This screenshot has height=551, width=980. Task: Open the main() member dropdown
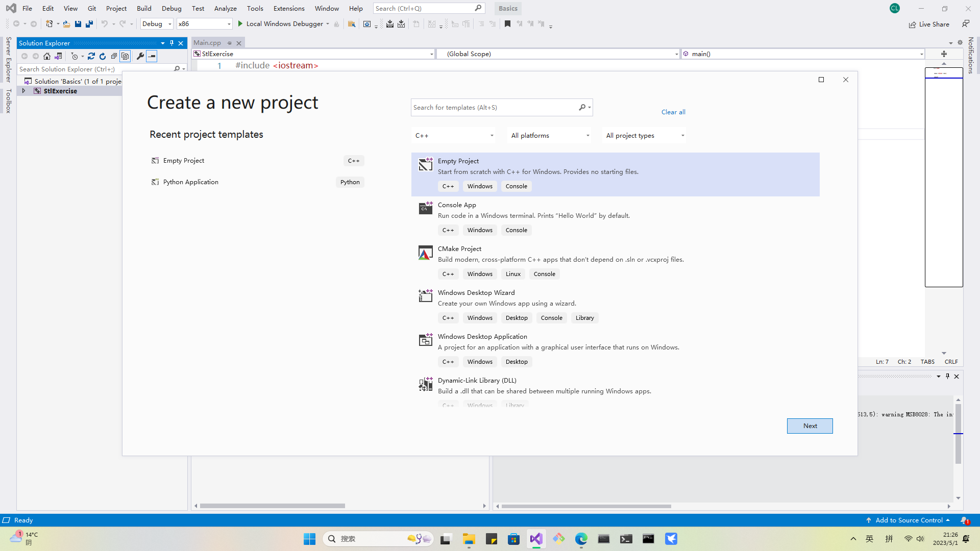click(803, 54)
